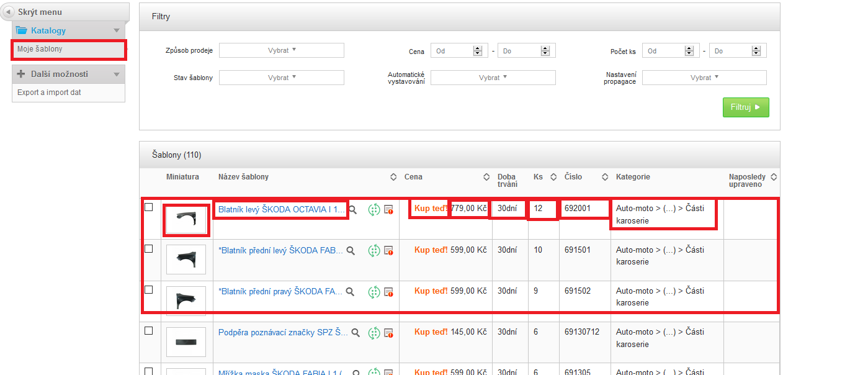The width and height of the screenshot is (868, 375).
Task: Click document warning icon in Octavia row
Action: pos(389,210)
